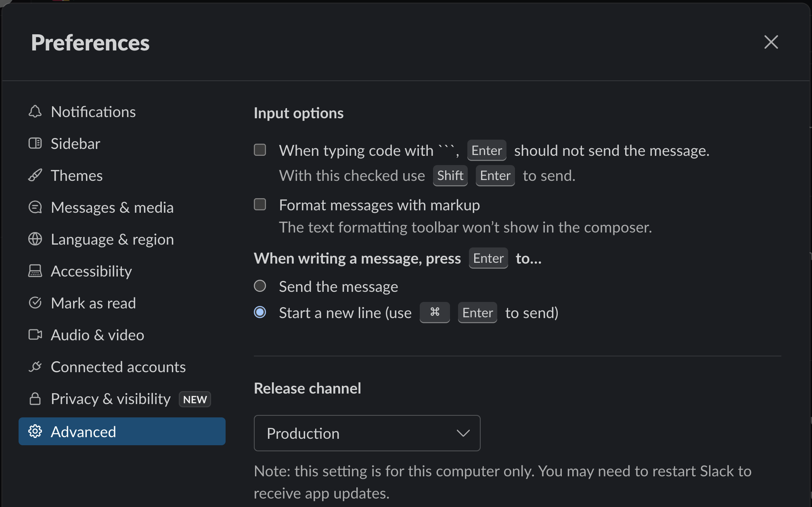Click the Preferences title text
812x507 pixels.
pos(90,43)
